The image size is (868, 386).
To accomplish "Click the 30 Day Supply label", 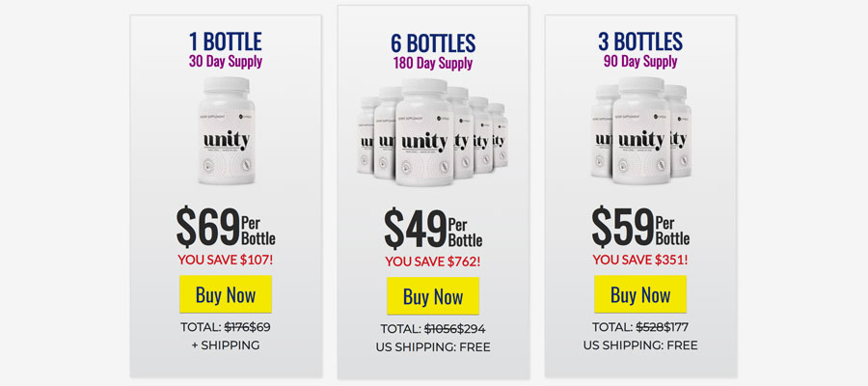I will coord(226,62).
